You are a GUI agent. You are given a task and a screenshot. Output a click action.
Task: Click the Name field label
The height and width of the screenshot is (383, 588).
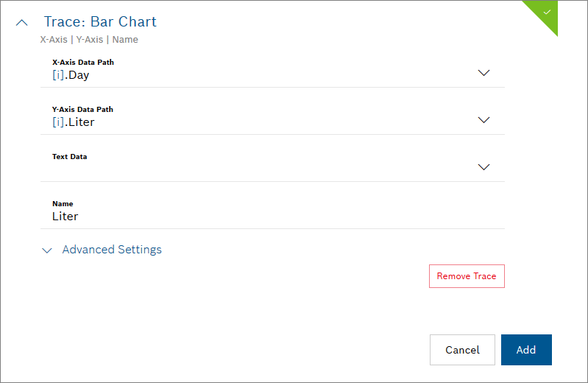(x=63, y=204)
